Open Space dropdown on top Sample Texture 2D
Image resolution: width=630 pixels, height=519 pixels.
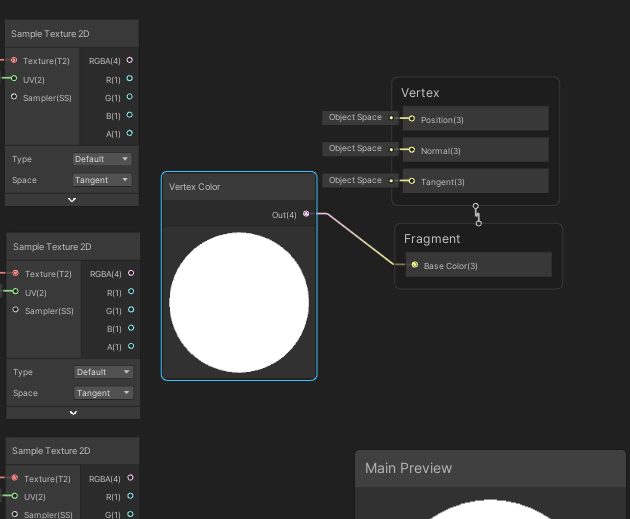pyautogui.click(x=102, y=180)
